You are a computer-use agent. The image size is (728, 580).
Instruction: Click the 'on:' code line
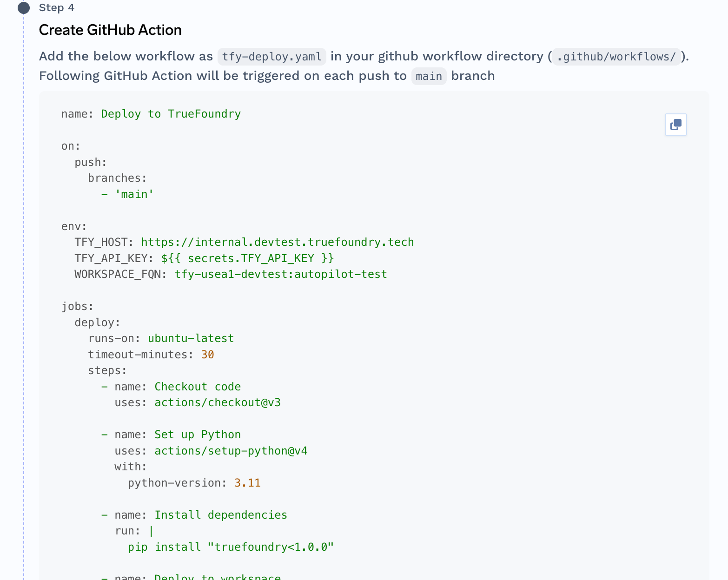point(71,146)
